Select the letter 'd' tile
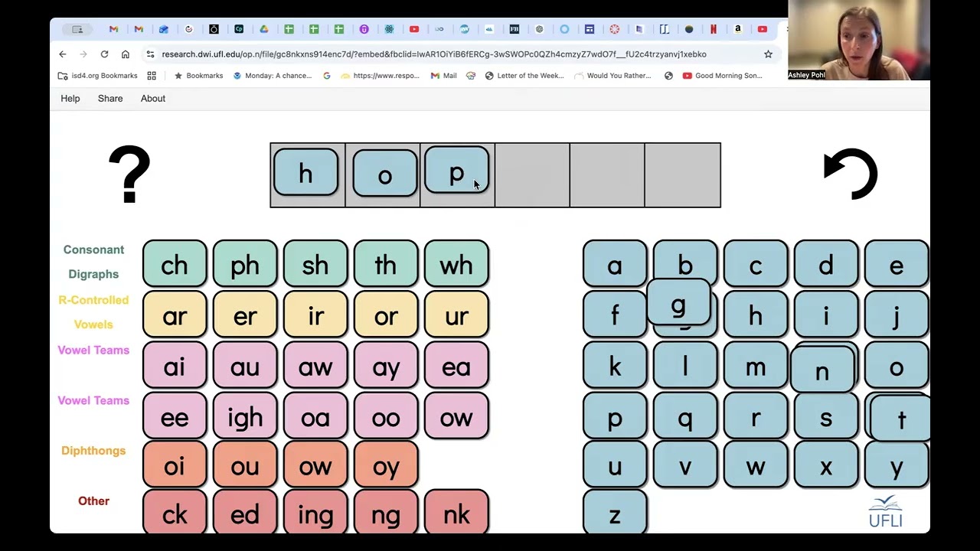 826,265
